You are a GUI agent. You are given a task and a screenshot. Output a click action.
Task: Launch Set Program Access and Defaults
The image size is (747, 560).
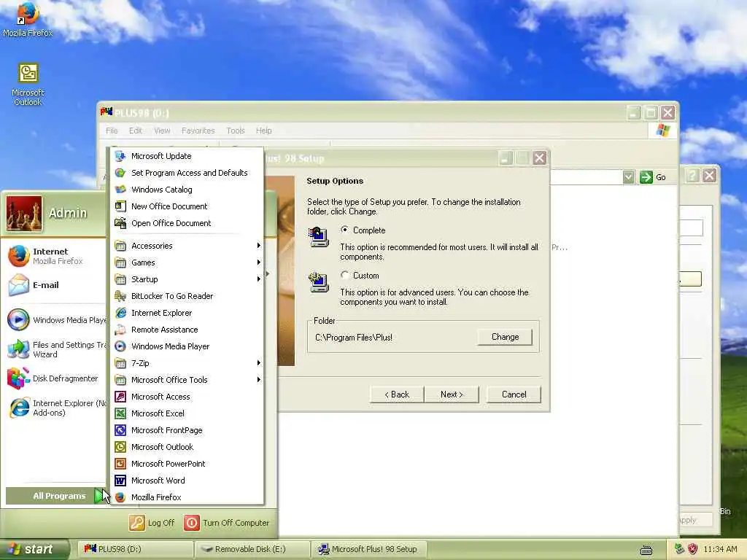(187, 173)
